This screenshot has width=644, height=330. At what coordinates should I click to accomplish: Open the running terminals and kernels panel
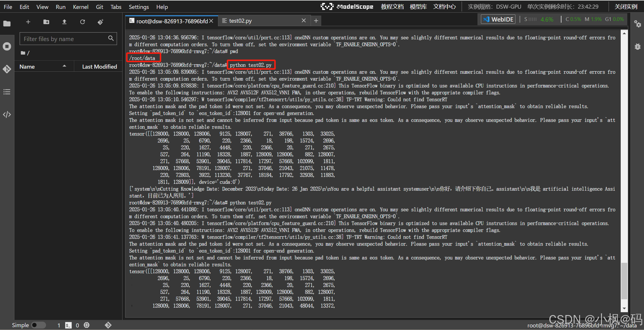[7, 46]
